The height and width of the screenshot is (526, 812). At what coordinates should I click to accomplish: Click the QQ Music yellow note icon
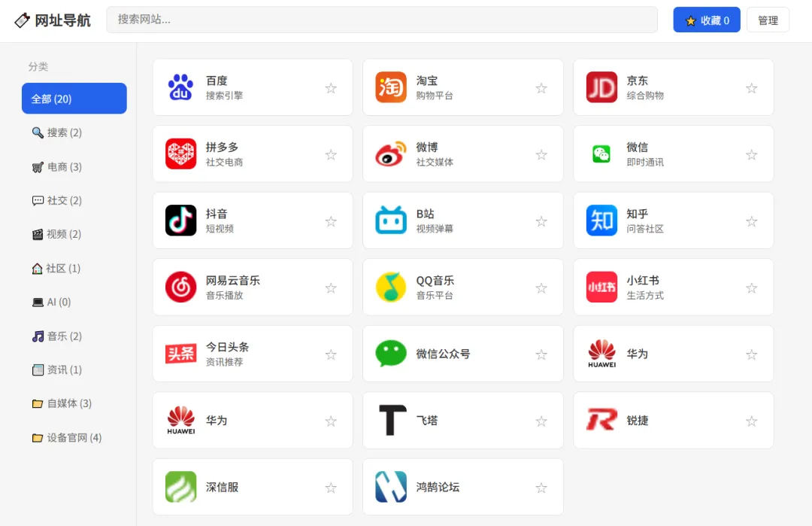[391, 287]
